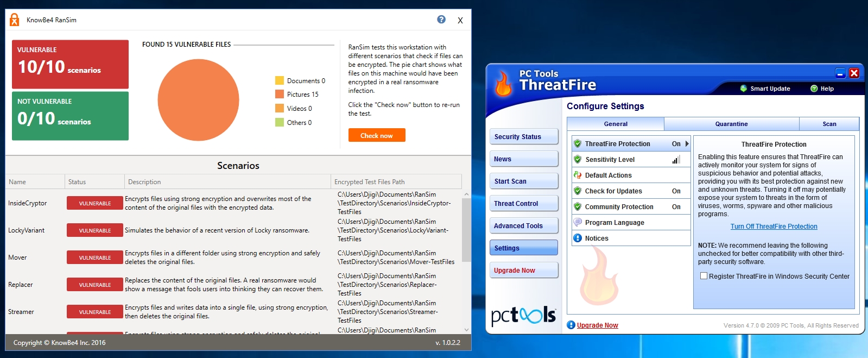Open the General tab in ThreatFire
This screenshot has height=358, width=868.
(x=616, y=124)
